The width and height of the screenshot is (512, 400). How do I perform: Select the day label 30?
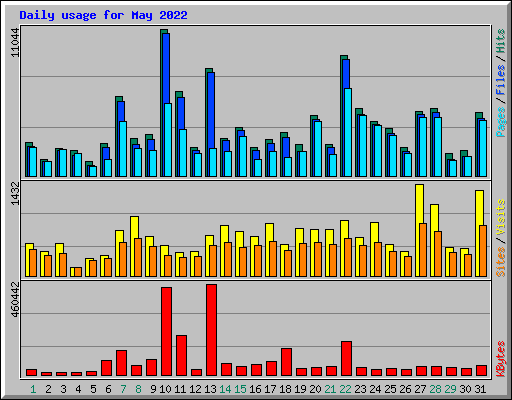[465, 389]
